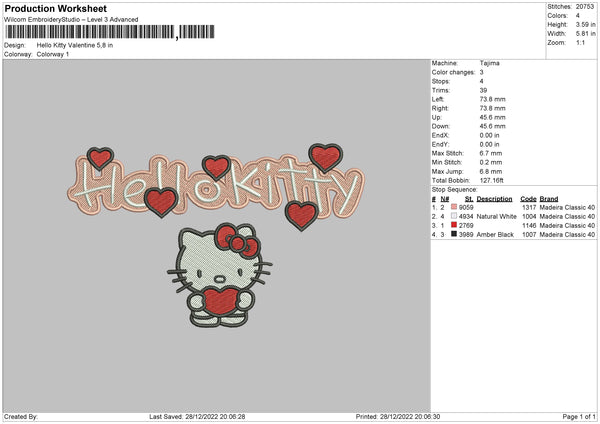Click the red 2769 thread color swatch

(x=454, y=225)
